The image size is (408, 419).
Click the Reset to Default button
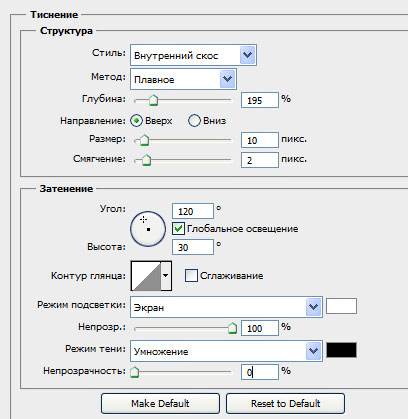click(x=285, y=404)
